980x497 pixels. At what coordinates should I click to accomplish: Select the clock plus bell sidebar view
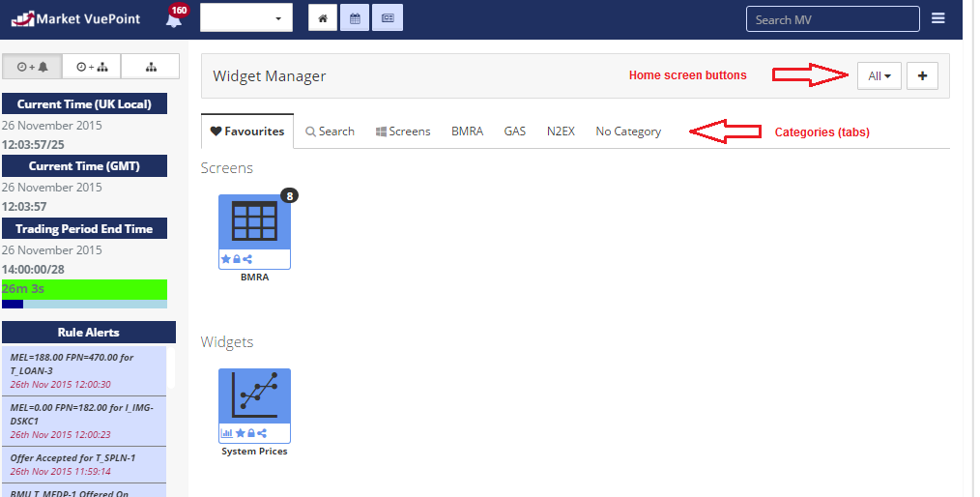point(33,67)
